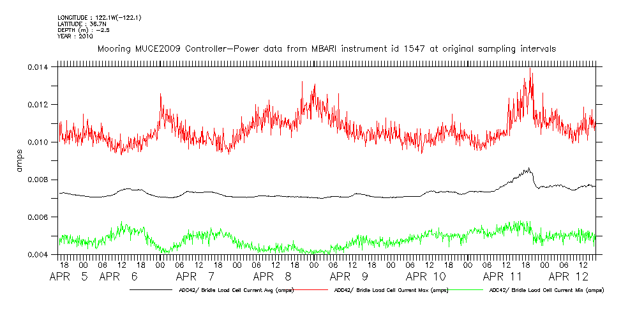Screen dimensions: 644x322
Task: Select the APR 10 date label
Action: tap(426, 277)
